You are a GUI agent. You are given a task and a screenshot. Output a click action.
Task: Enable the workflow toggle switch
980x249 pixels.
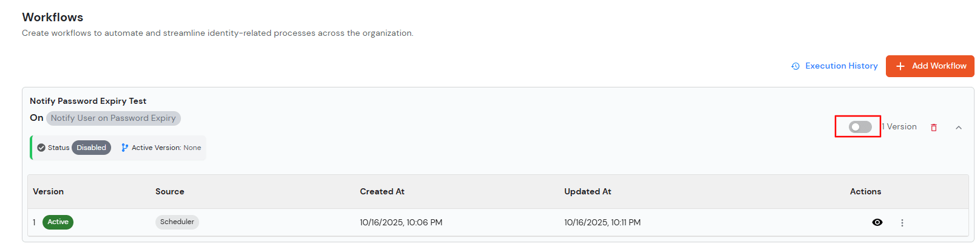pos(860,127)
